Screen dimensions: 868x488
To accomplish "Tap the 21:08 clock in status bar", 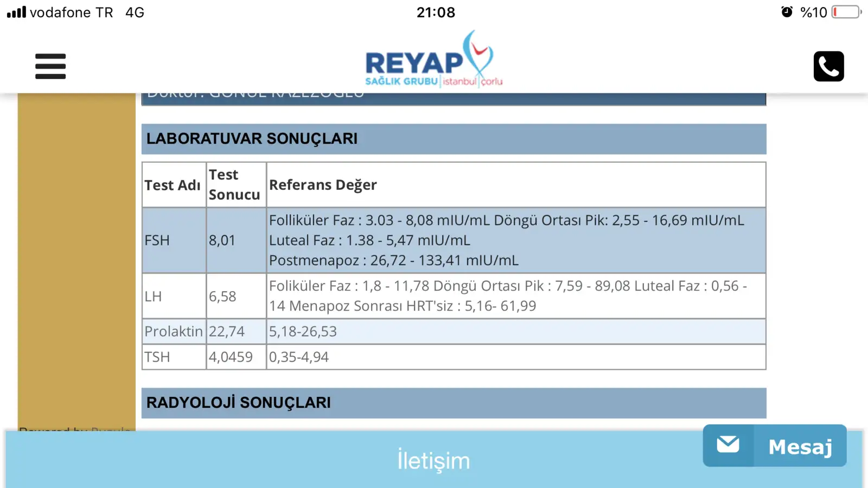I will [x=436, y=12].
